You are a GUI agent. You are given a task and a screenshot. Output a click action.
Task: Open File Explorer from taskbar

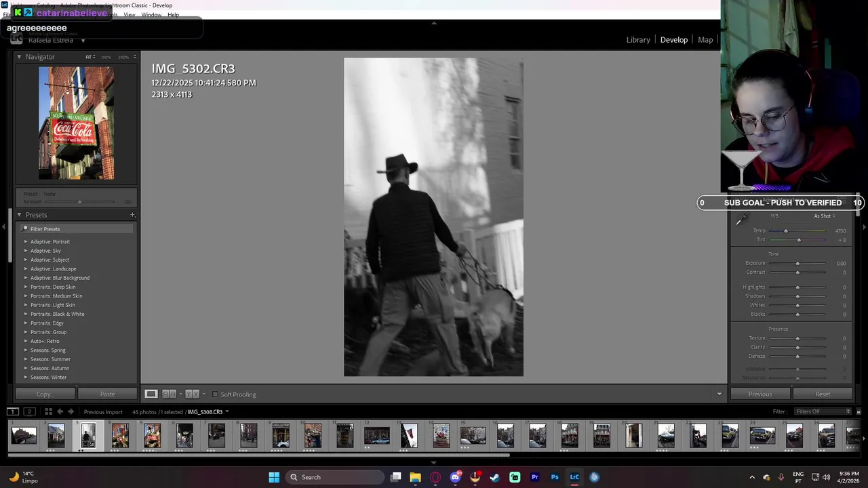pyautogui.click(x=415, y=477)
